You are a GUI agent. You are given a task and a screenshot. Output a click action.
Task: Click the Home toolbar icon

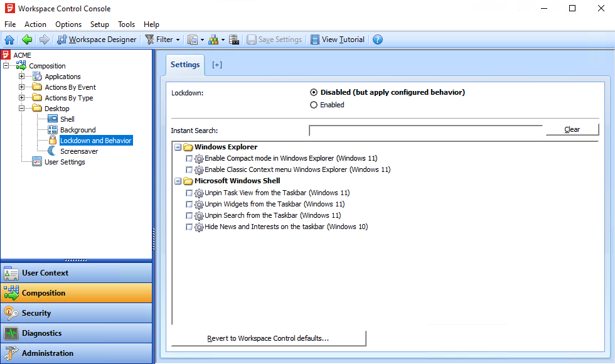9,40
